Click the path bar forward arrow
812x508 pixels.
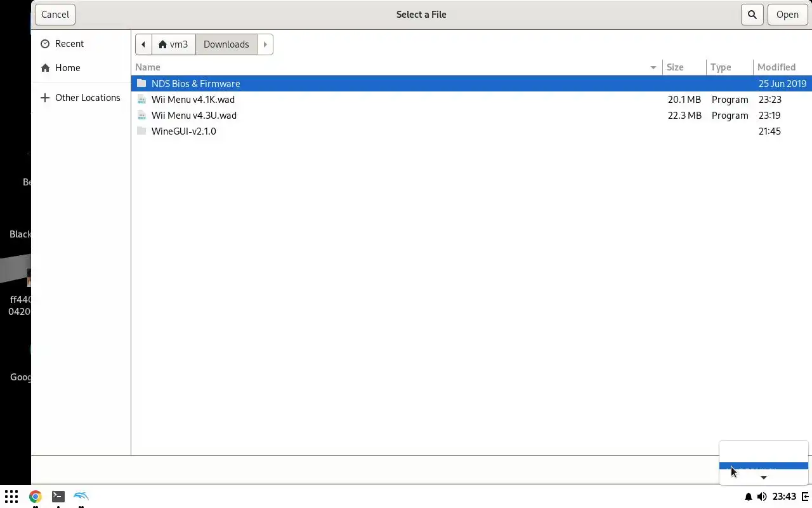[x=265, y=44]
